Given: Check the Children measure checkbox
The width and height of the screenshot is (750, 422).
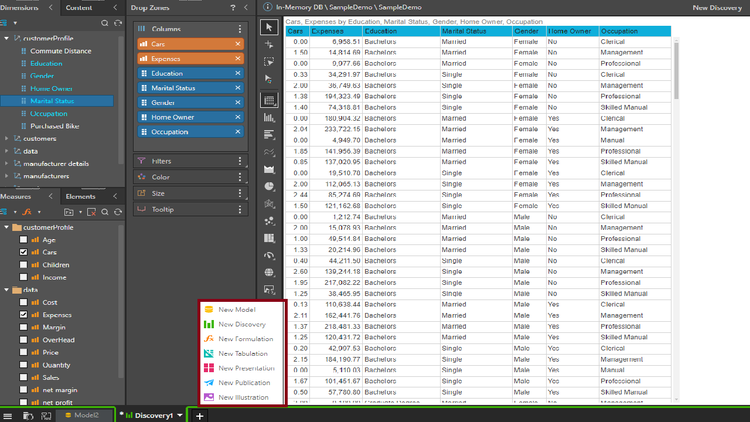Looking at the screenshot, I should coord(23,265).
